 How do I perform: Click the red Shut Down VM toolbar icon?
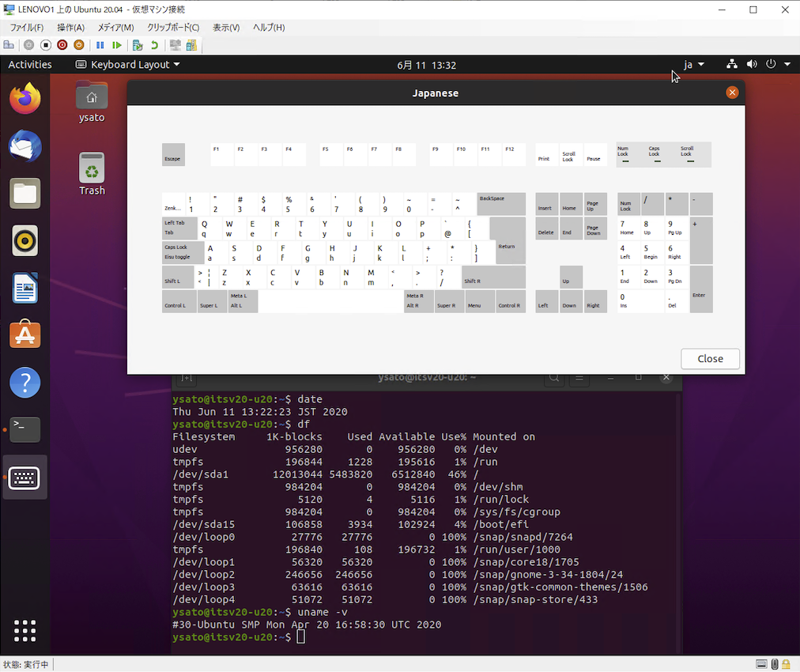pyautogui.click(x=62, y=45)
